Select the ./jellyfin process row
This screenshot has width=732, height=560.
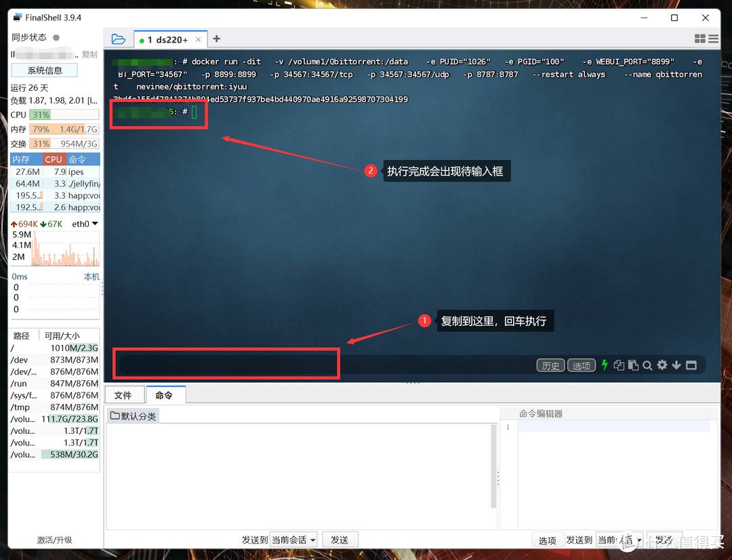click(55, 184)
